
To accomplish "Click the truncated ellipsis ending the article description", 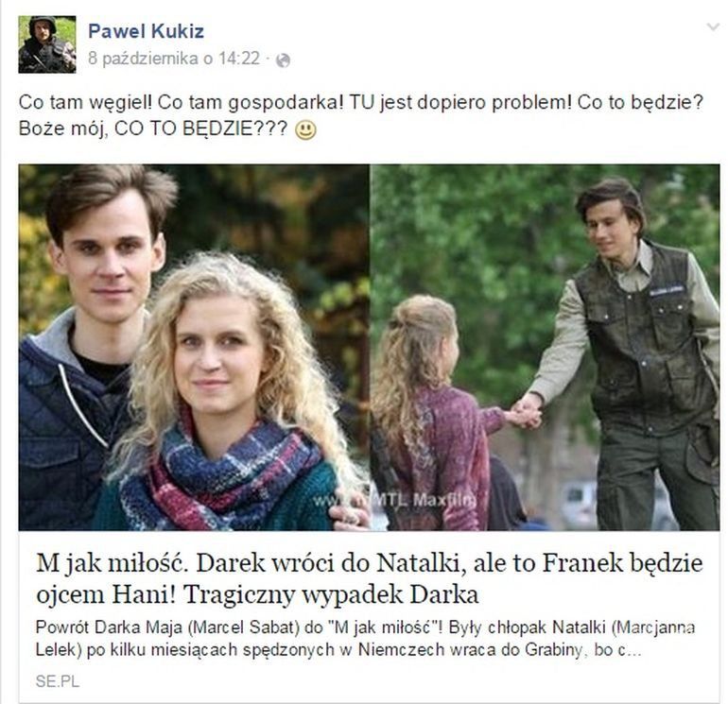I will [635, 651].
